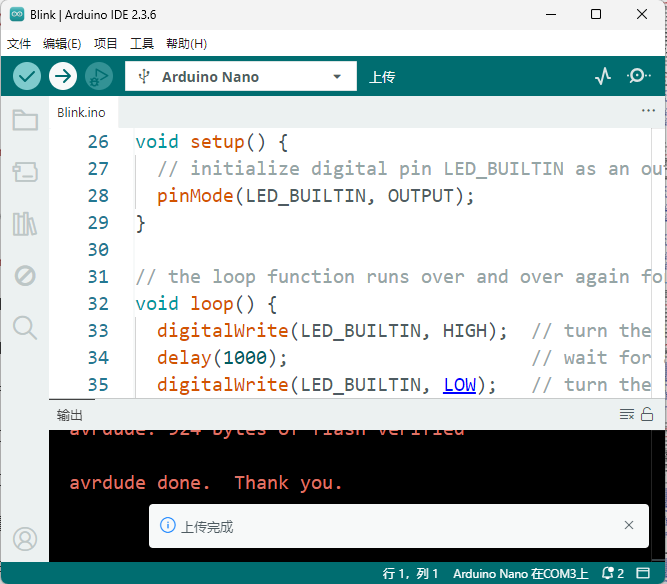The height and width of the screenshot is (584, 667).
Task: Toggle the bottom panel from status bar
Action: coord(643,573)
